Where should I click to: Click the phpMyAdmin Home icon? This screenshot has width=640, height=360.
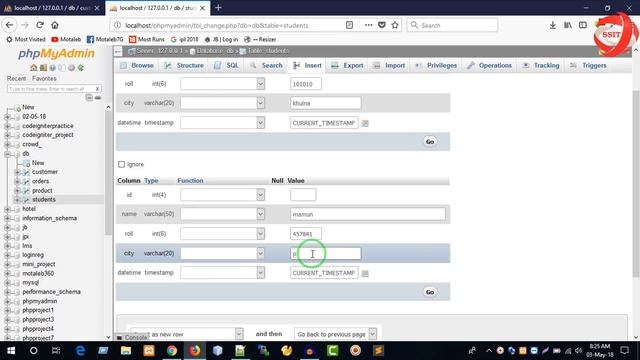(x=33, y=68)
